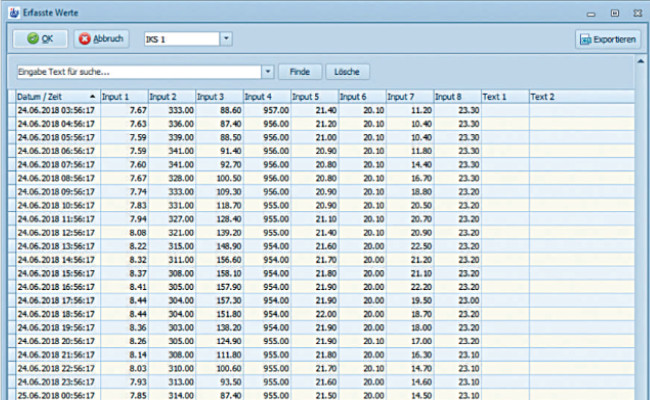Select row 24.06.2018 21:56:17
Image resolution: width=650 pixels, height=400 pixels.
pyautogui.click(x=321, y=355)
